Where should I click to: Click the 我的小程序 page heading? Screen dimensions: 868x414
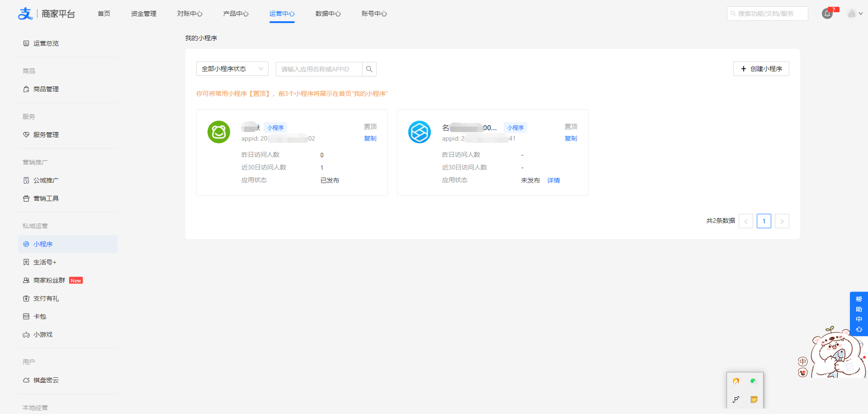tap(201, 38)
